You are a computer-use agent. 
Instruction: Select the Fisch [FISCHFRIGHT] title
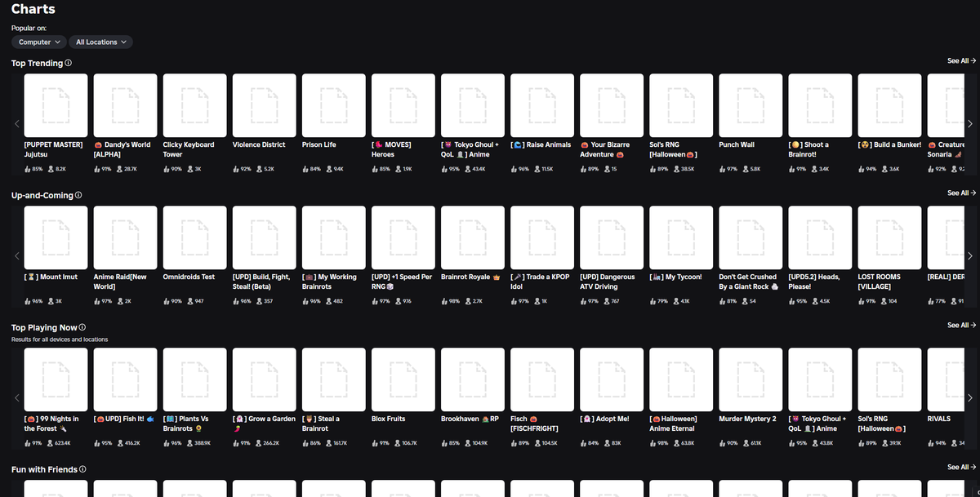pos(533,424)
